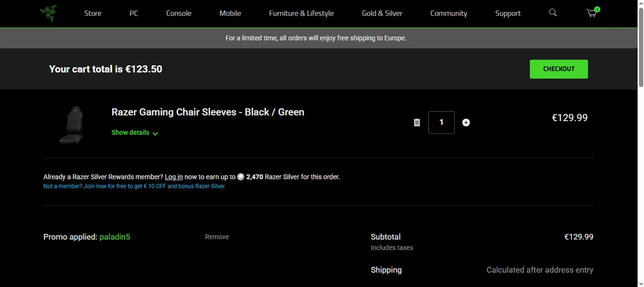
Task: Open the Razer Gaming Chair Sleeves title
Action: [x=208, y=112]
